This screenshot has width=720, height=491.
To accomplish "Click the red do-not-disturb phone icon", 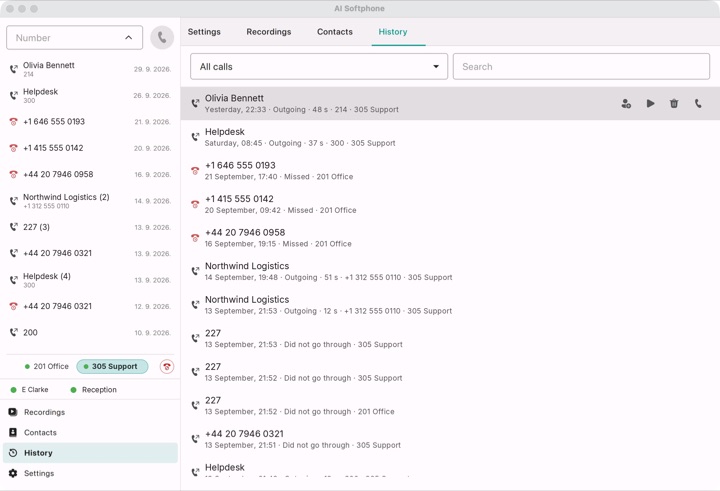I will coord(167,367).
